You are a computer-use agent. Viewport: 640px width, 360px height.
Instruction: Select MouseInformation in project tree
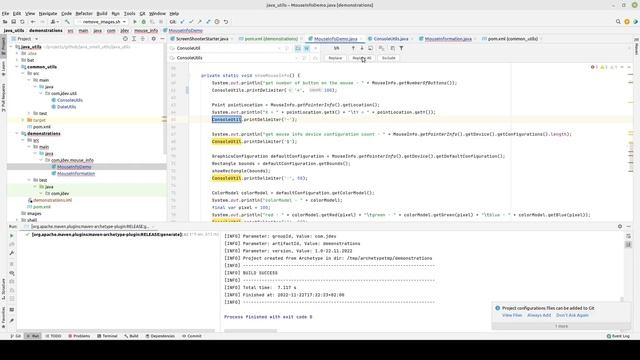click(76, 173)
